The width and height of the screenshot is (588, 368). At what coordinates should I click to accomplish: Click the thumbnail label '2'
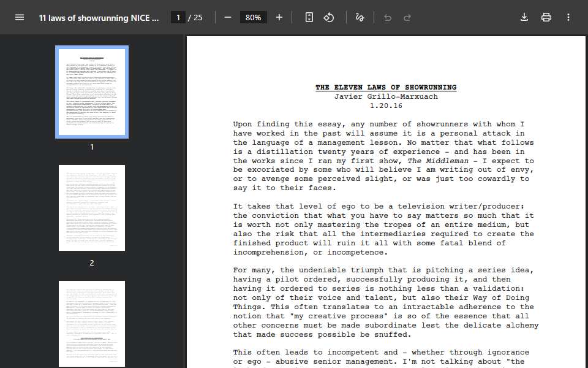pos(92,263)
